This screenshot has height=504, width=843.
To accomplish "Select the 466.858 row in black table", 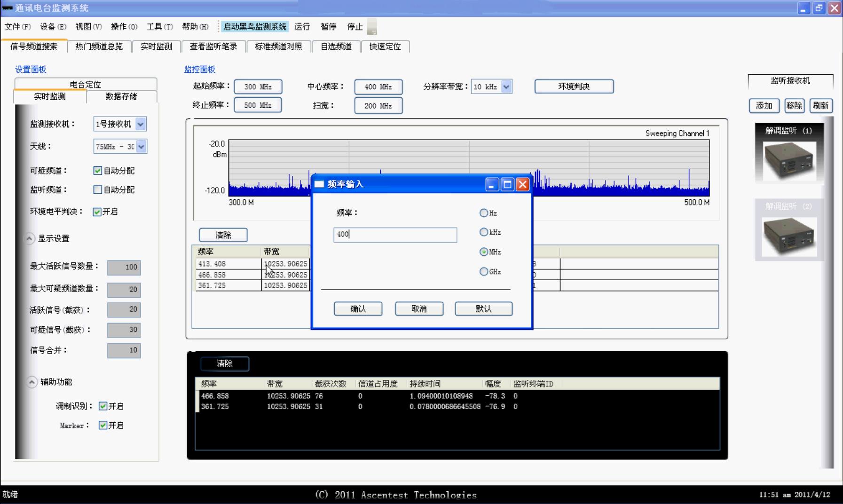I will (x=457, y=396).
